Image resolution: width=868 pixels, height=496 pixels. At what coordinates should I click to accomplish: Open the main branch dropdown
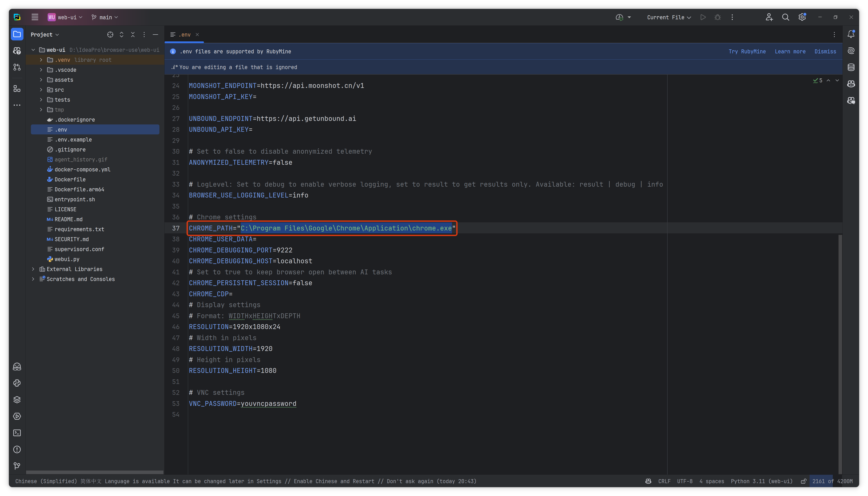[105, 17]
